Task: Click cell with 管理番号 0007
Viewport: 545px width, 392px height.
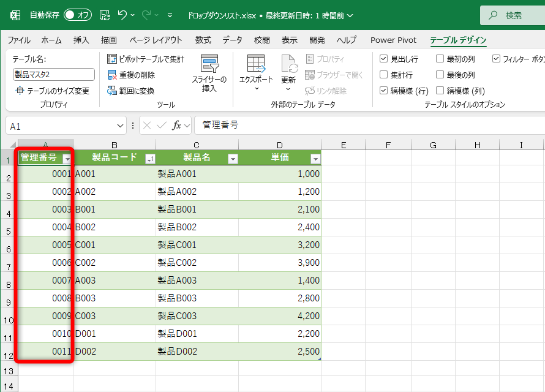Action: [x=45, y=281]
